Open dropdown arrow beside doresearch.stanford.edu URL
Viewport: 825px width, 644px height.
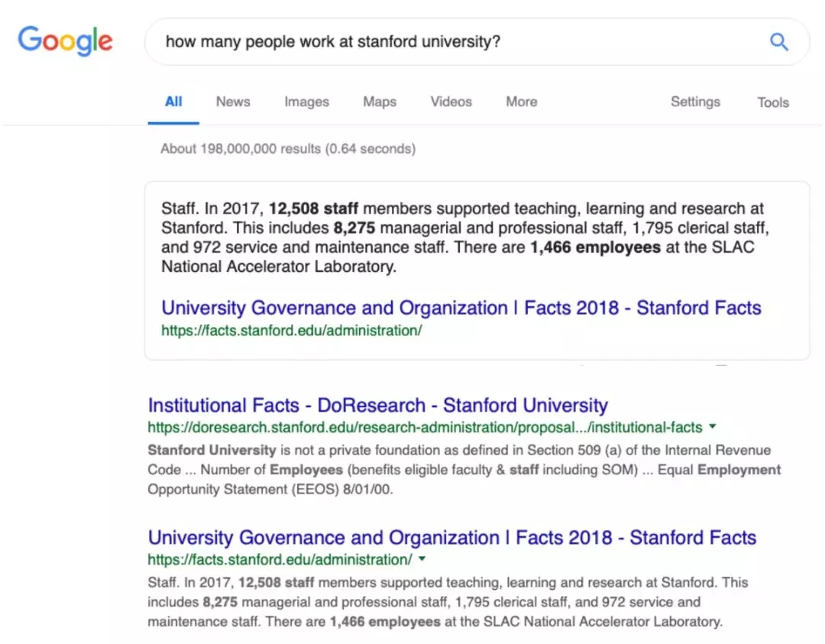(x=713, y=426)
